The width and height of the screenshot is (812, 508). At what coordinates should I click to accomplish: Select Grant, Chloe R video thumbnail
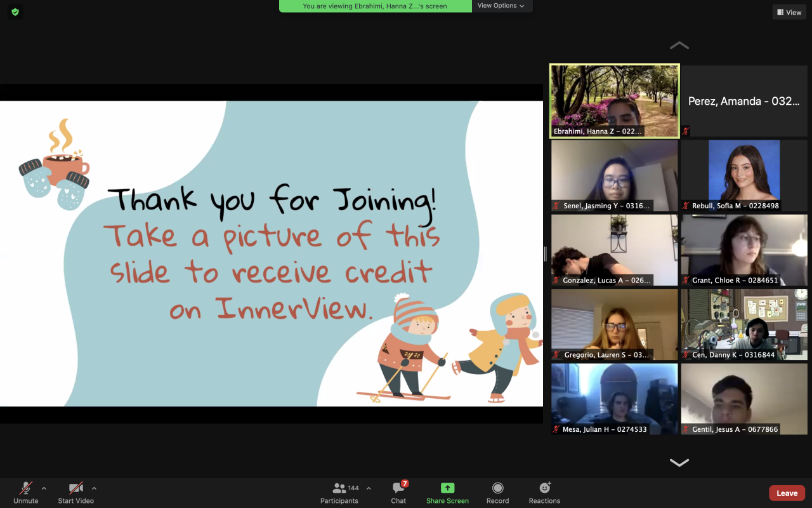pos(744,250)
